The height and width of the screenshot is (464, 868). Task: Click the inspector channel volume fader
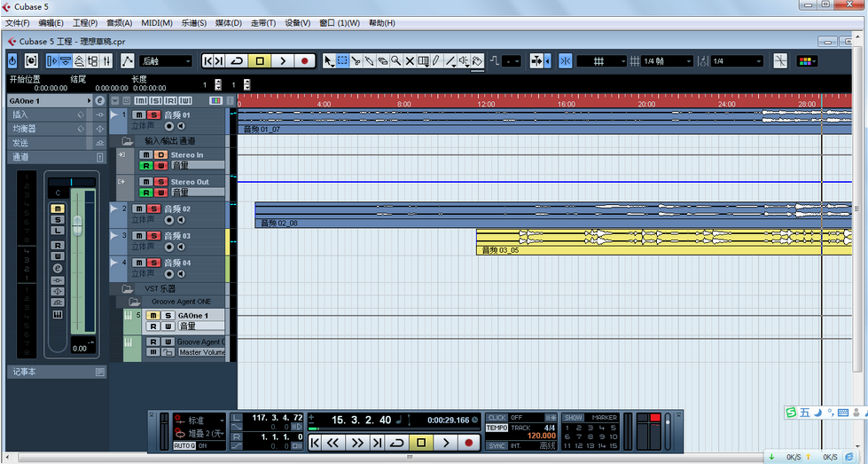click(77, 225)
